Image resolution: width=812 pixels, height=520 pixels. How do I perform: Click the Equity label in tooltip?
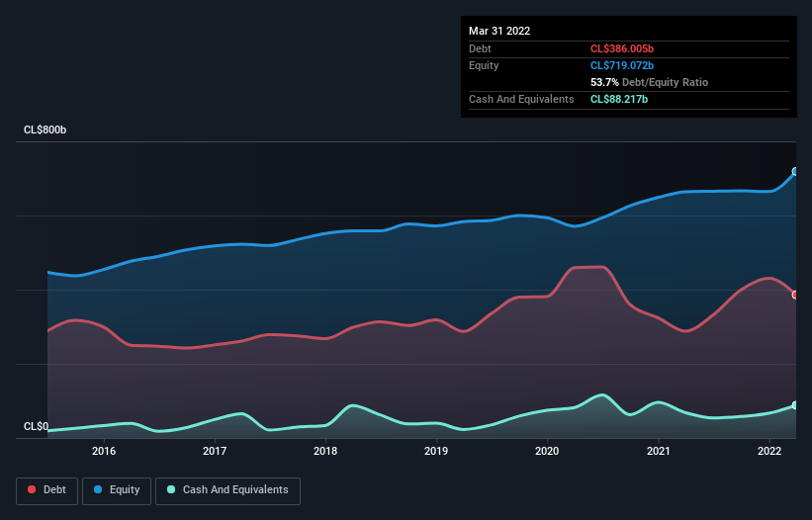[x=484, y=65]
